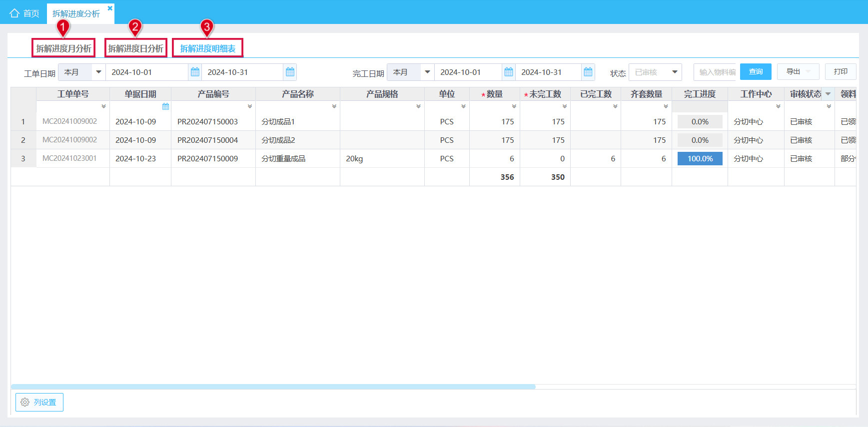Open calendar for 工单日期 start date
The height and width of the screenshot is (427, 868).
click(x=195, y=72)
